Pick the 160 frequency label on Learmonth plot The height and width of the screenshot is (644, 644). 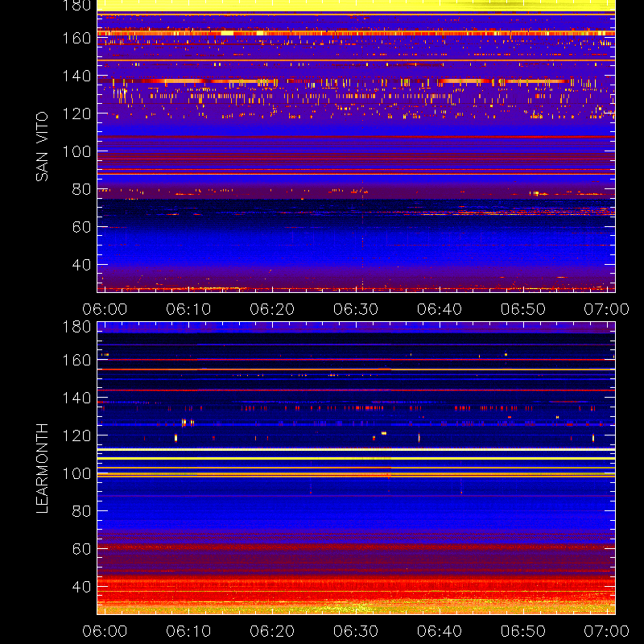coord(76,360)
